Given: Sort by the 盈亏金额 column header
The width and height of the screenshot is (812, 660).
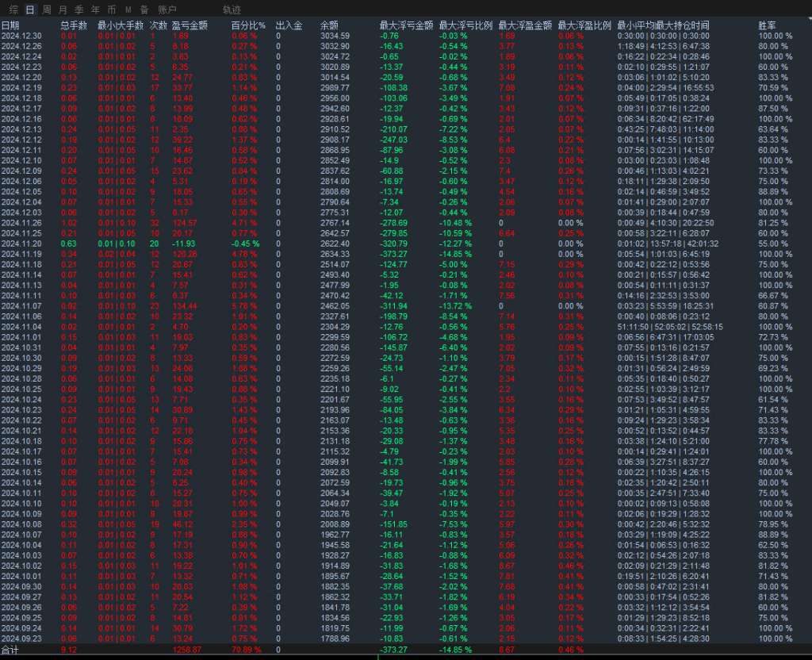Looking at the screenshot, I should tap(189, 25).
